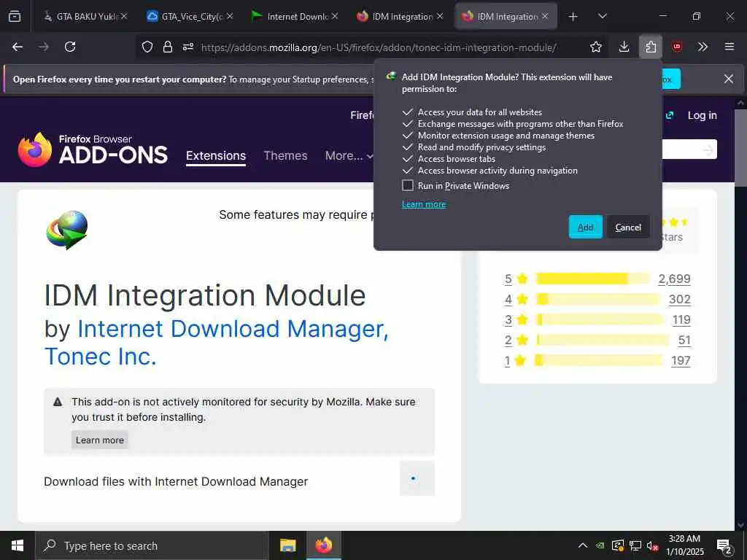Close the GTA BAKU Yukle tab

pyautogui.click(x=124, y=16)
